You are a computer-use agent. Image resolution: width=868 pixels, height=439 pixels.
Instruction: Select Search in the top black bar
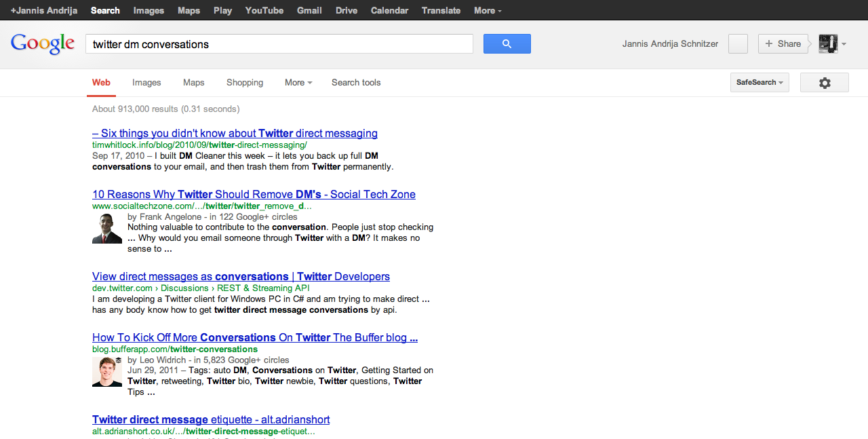105,10
